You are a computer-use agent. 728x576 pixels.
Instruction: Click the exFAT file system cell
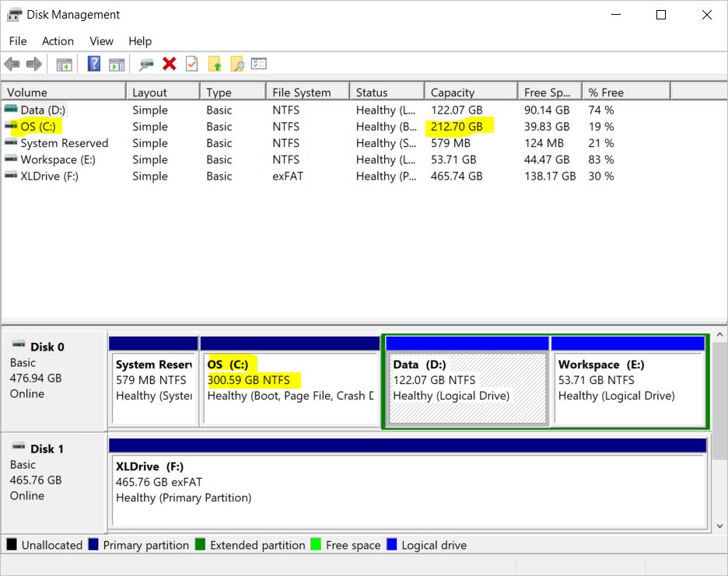[x=288, y=176]
